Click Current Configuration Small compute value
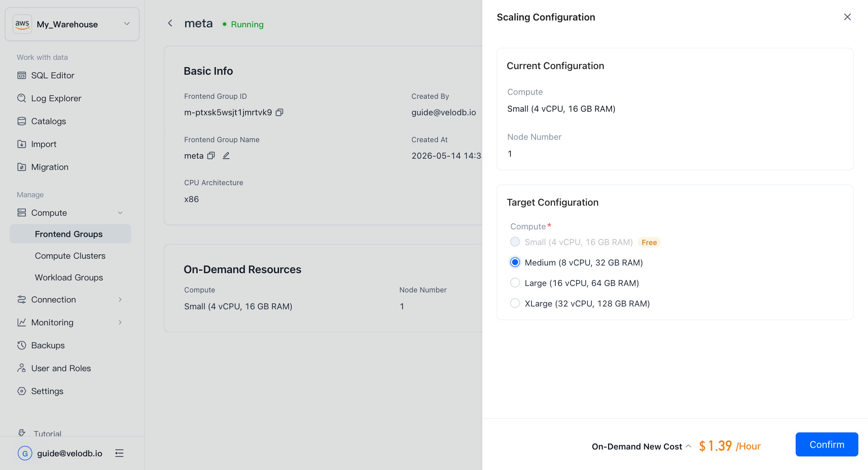The width and height of the screenshot is (868, 470). click(561, 109)
